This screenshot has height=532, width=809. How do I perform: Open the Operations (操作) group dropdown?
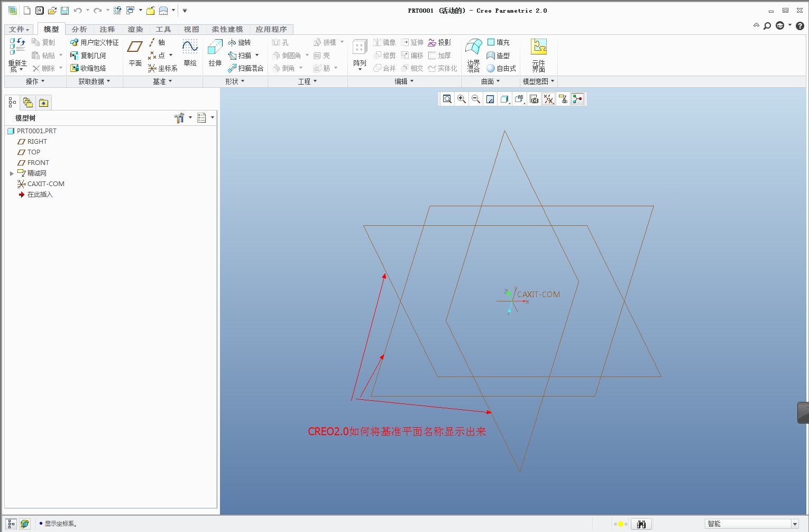coord(35,81)
